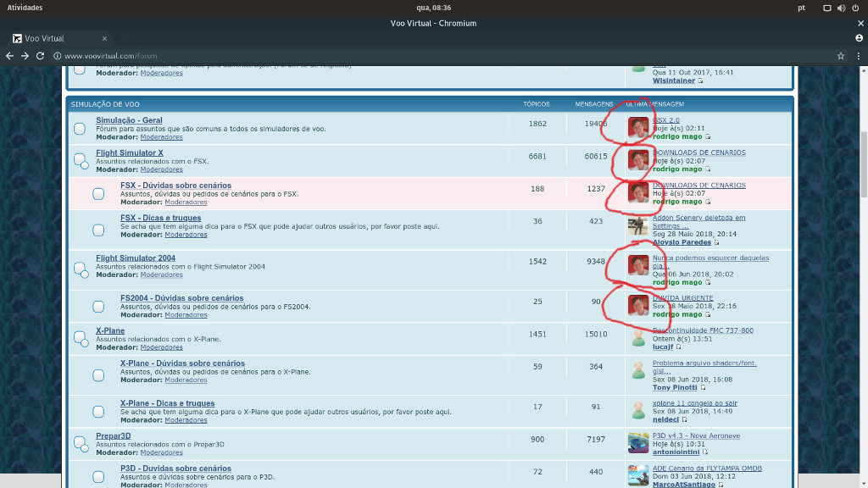Open the power menu icon
The image size is (868, 488).
click(x=855, y=8)
